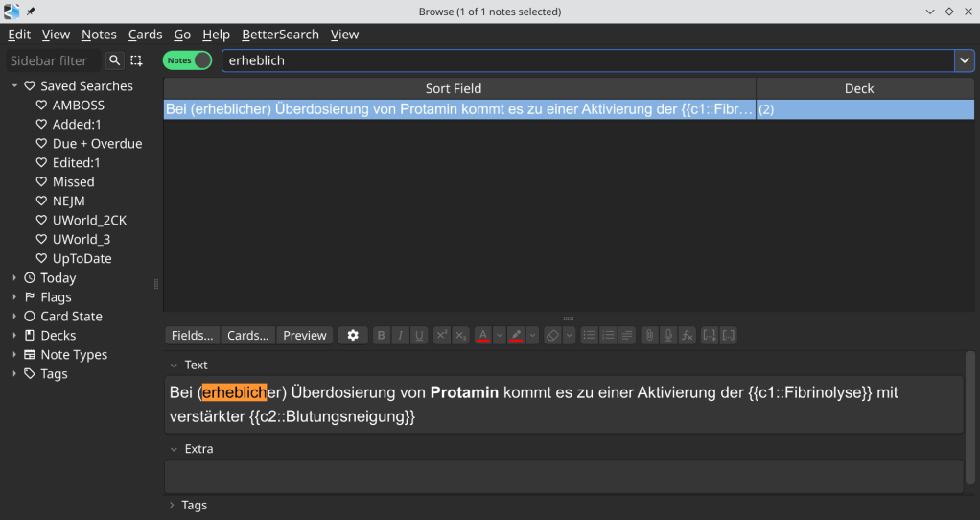This screenshot has width=980, height=520.
Task: Apply superscript formatting
Action: coord(442,336)
